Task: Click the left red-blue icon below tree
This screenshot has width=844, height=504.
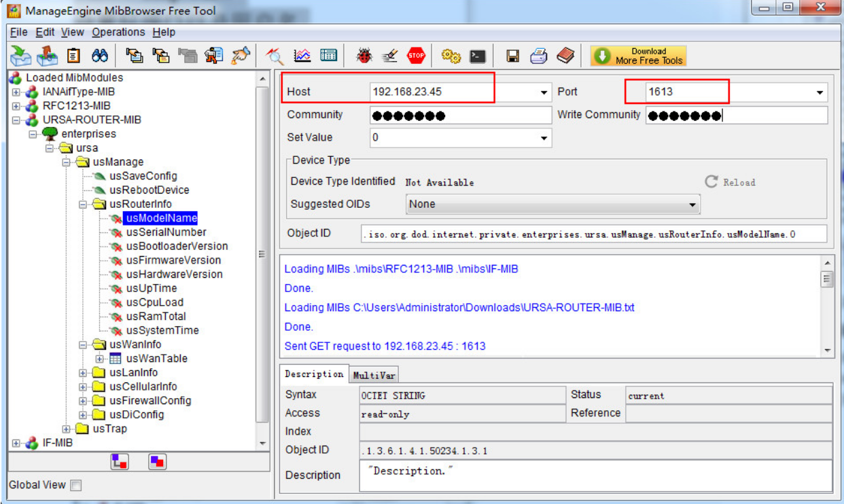Action: pos(120,462)
